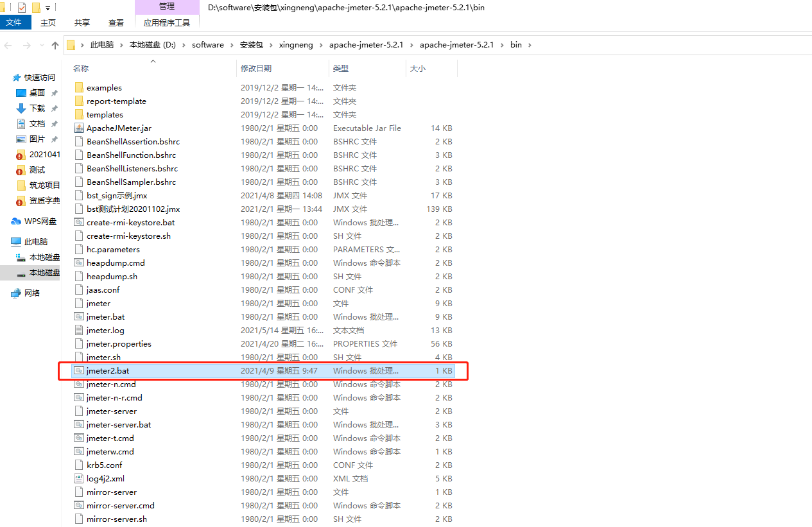The image size is (812, 527).
Task: Click the create-rmi-keystore.bat file icon
Action: (x=80, y=222)
